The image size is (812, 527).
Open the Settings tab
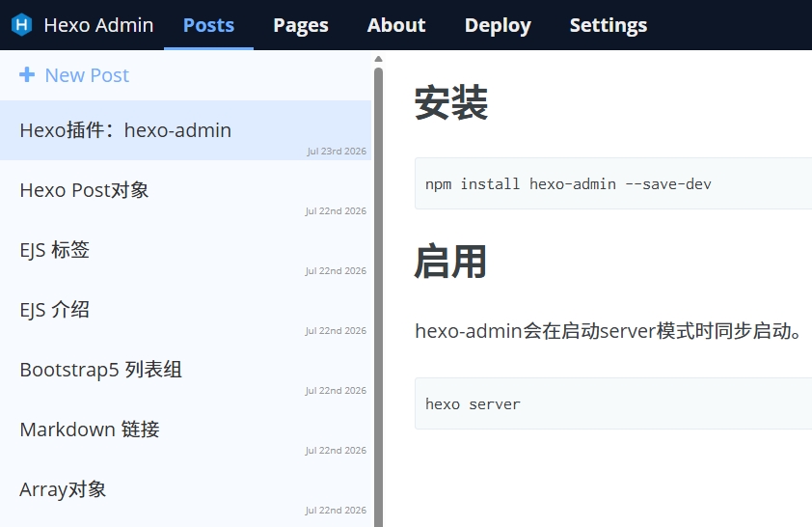pos(609,25)
